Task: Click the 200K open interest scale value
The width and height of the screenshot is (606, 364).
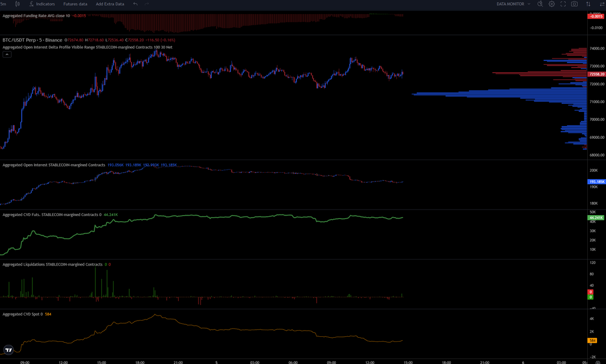Action: 594,170
